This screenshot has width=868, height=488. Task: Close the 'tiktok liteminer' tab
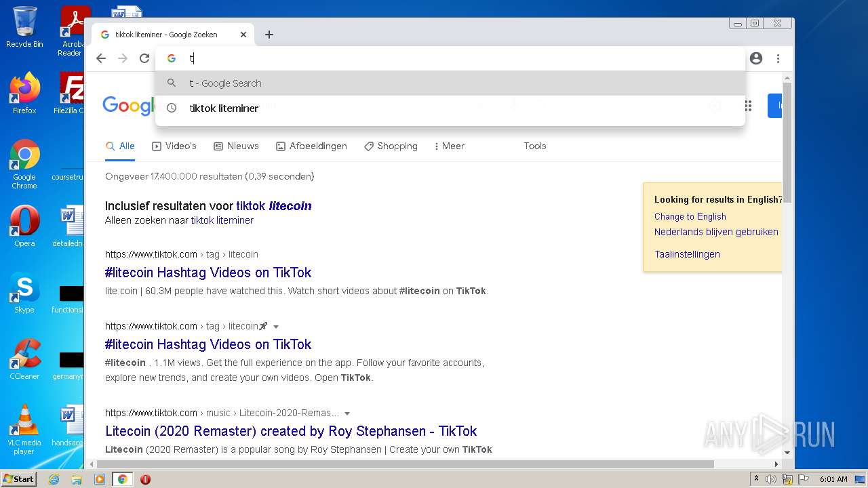pos(243,35)
